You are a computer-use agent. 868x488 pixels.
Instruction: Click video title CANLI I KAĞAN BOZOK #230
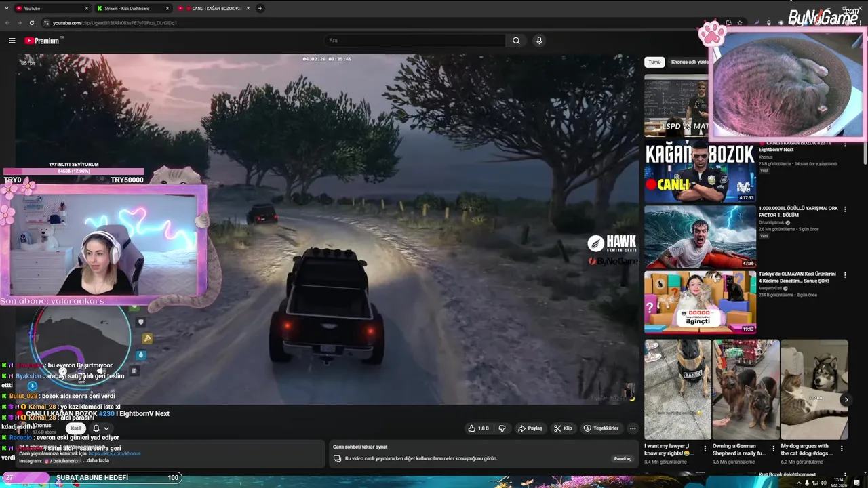tap(98, 413)
